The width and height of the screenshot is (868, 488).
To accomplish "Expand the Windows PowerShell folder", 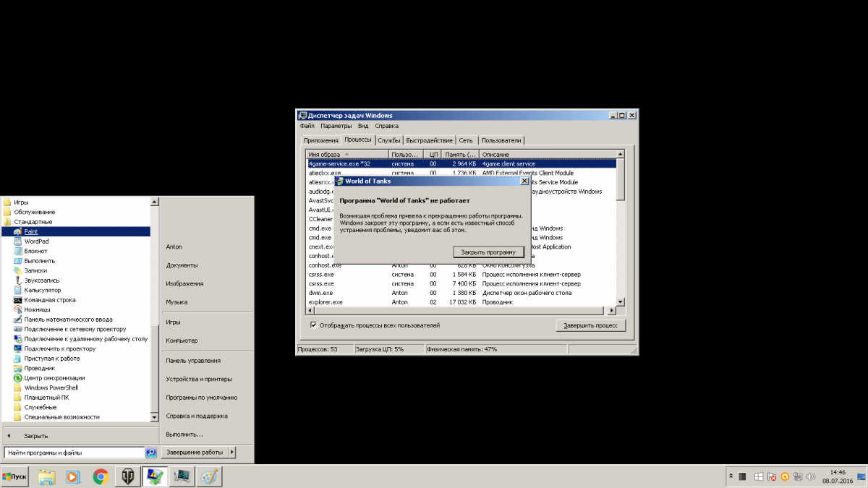I will coord(51,388).
